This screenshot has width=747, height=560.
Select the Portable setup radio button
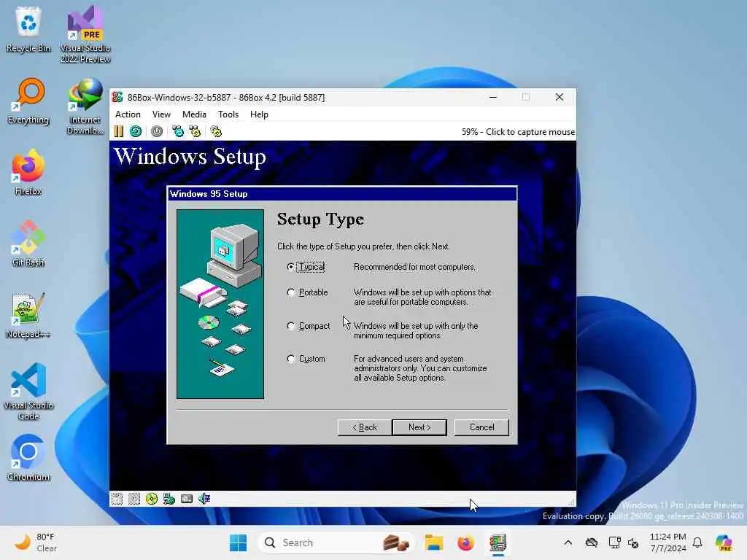coord(290,292)
